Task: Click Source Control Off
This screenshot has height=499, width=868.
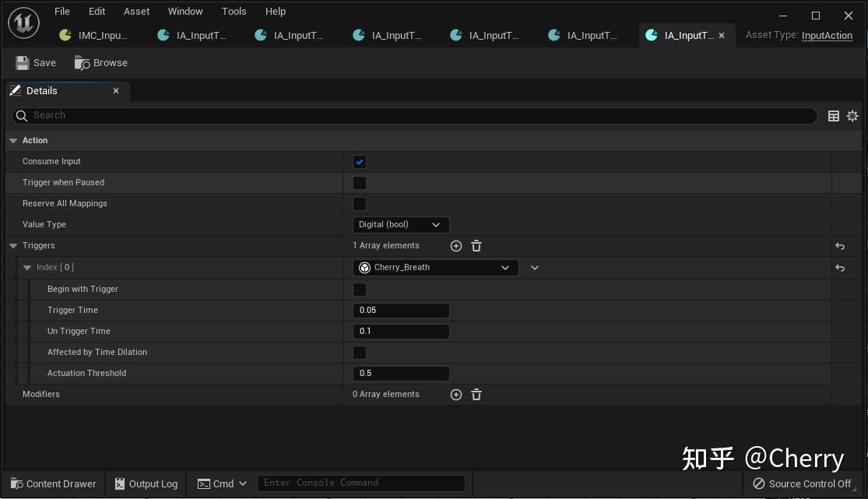Action: (803, 483)
